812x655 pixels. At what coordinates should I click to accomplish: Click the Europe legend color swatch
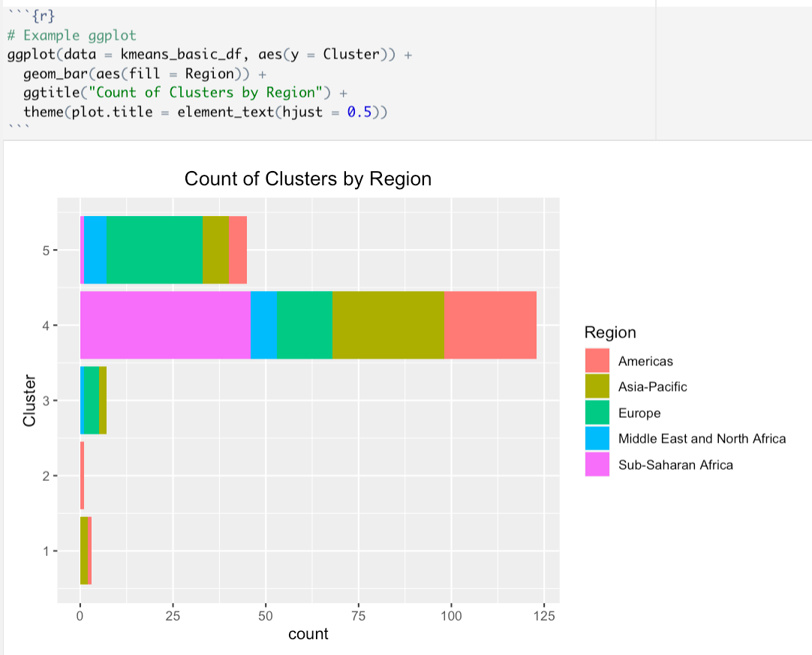tap(597, 413)
